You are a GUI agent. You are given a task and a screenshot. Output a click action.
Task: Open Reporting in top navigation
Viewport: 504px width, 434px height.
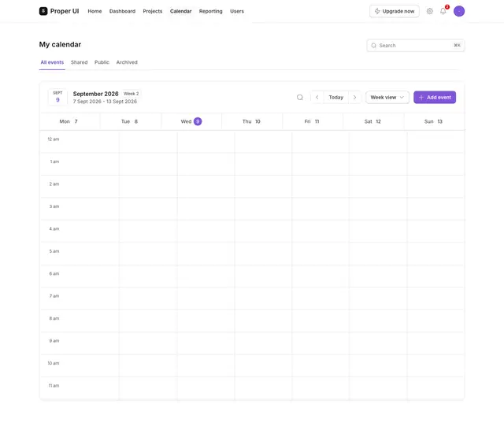[210, 11]
